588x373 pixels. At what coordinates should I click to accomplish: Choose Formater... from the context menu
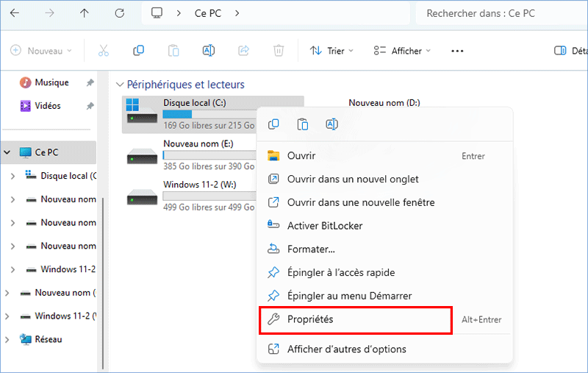point(384,249)
